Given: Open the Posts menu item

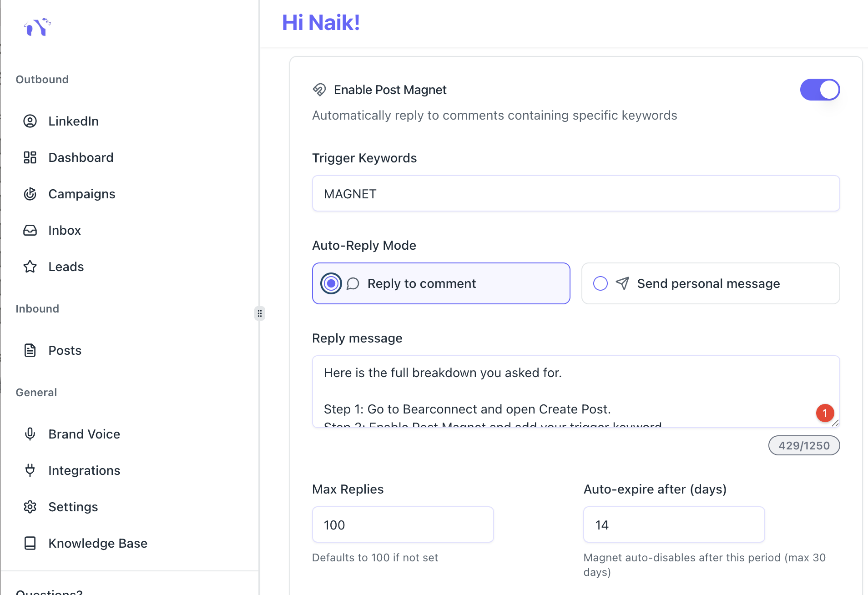Looking at the screenshot, I should tap(65, 350).
